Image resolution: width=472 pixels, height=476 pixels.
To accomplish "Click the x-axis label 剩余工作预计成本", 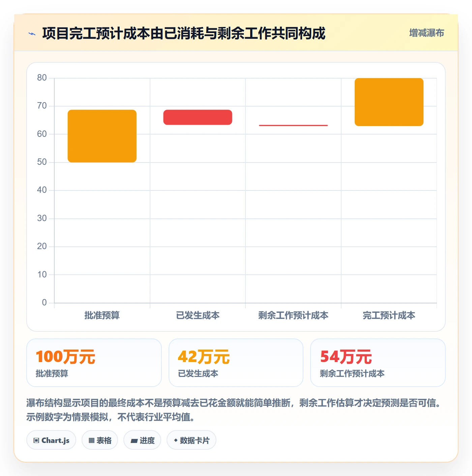I will (x=293, y=316).
